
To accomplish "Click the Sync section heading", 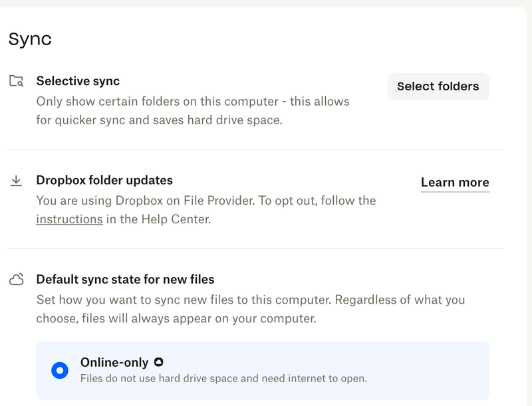I will [30, 39].
